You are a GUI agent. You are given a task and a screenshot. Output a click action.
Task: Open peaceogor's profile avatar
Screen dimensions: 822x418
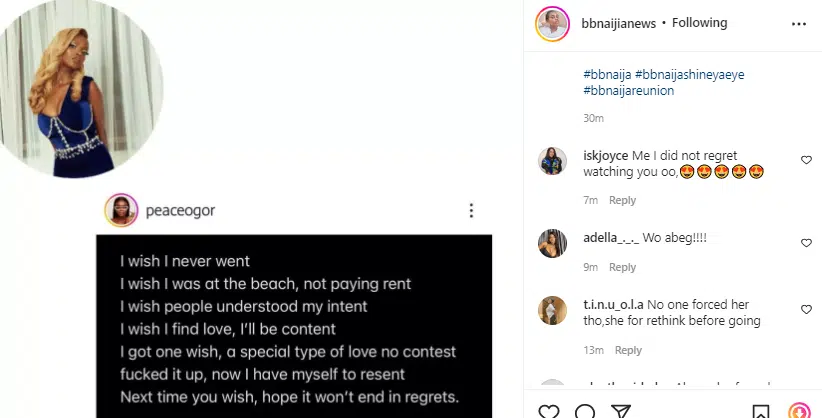point(121,211)
